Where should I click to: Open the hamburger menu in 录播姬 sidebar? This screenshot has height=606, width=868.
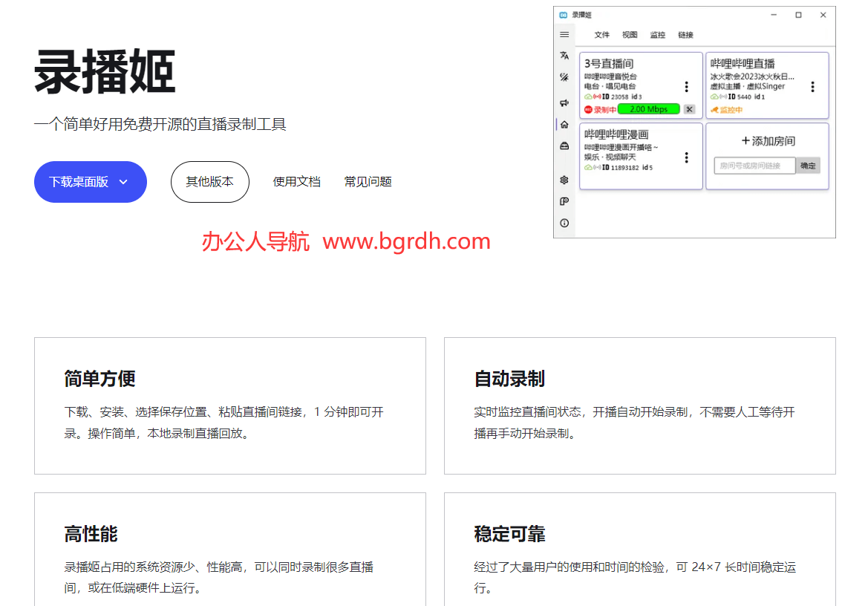point(564,35)
